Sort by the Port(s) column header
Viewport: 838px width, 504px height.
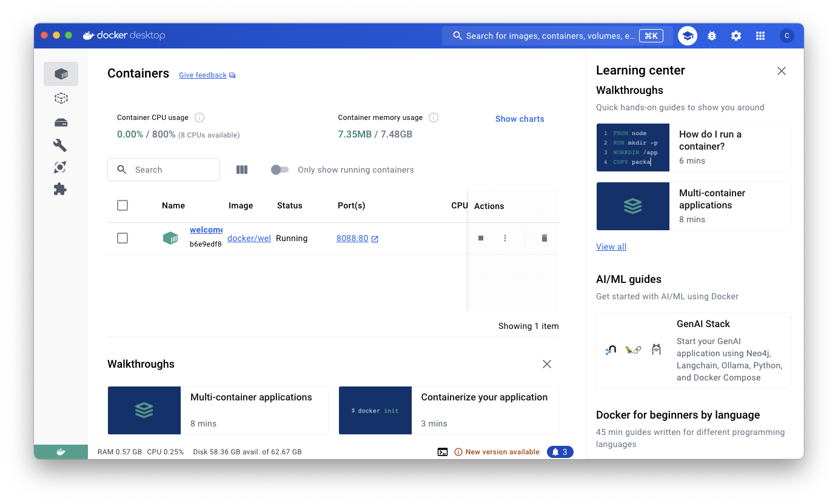[x=352, y=205]
